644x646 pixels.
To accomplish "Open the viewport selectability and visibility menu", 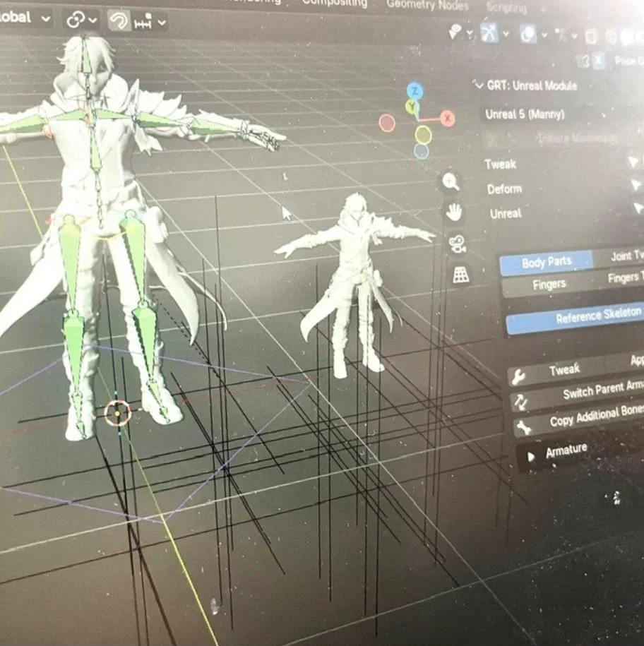I will tap(460, 32).
